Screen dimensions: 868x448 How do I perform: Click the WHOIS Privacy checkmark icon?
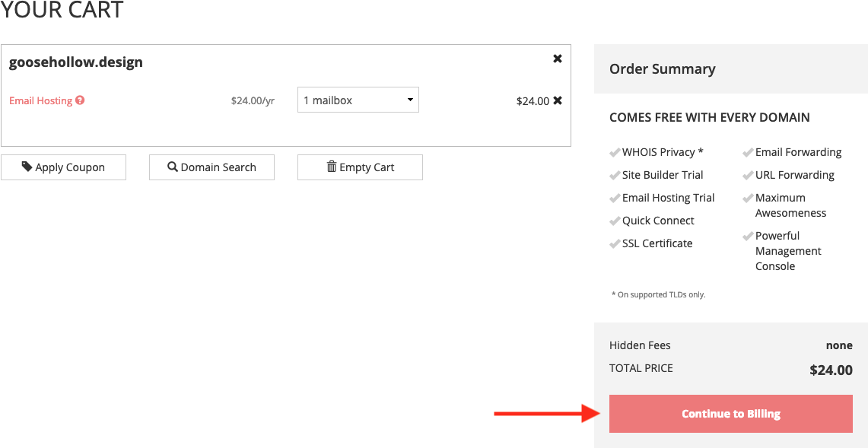pyautogui.click(x=614, y=153)
